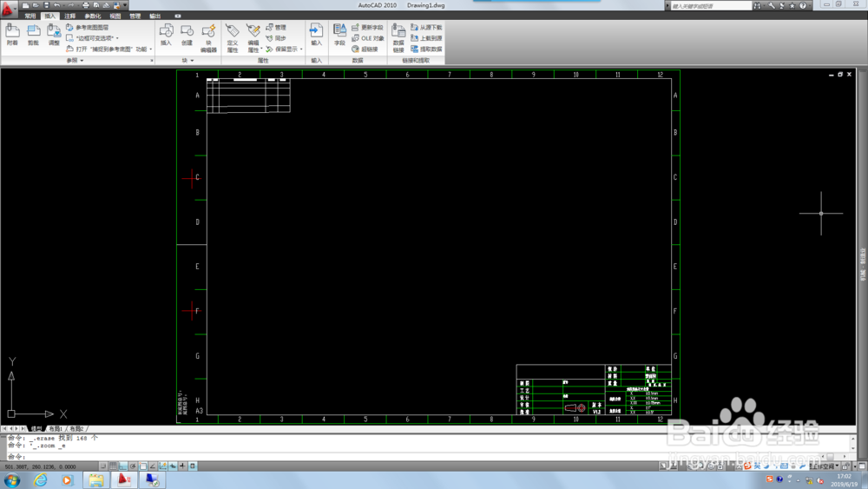This screenshot has width=868, height=489.
Task: Click the wrench Subscription Center icon
Action: [772, 5]
